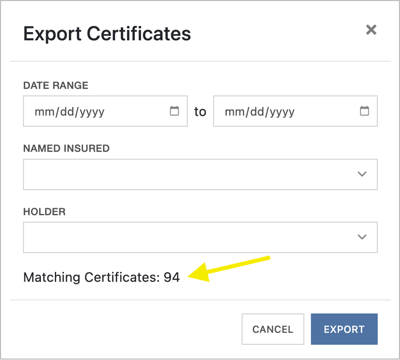Click the CANCEL button
The width and height of the screenshot is (400, 360).
click(x=273, y=329)
